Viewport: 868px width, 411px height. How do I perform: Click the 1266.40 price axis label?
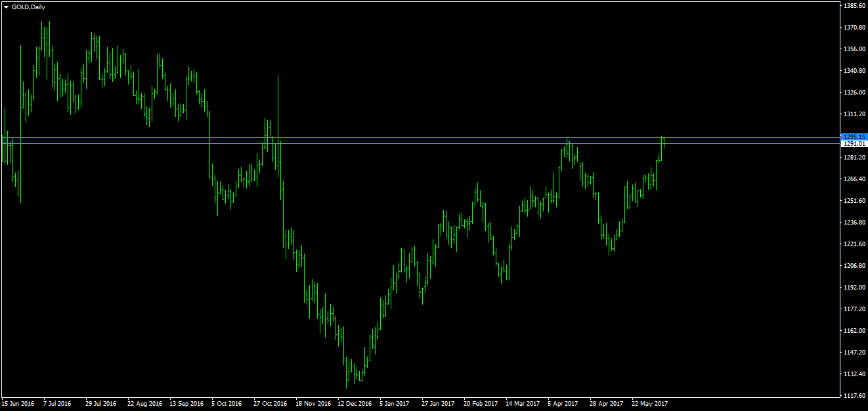[855, 179]
